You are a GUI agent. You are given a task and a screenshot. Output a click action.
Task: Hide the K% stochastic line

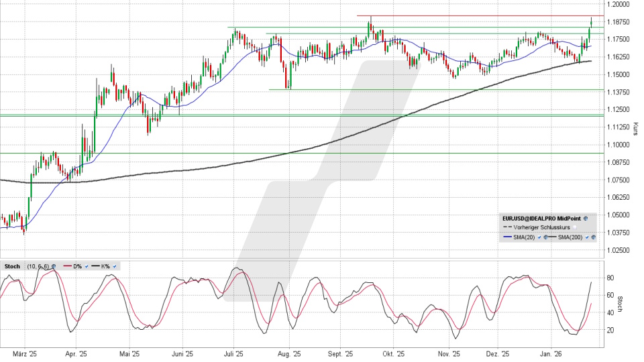(x=115, y=266)
